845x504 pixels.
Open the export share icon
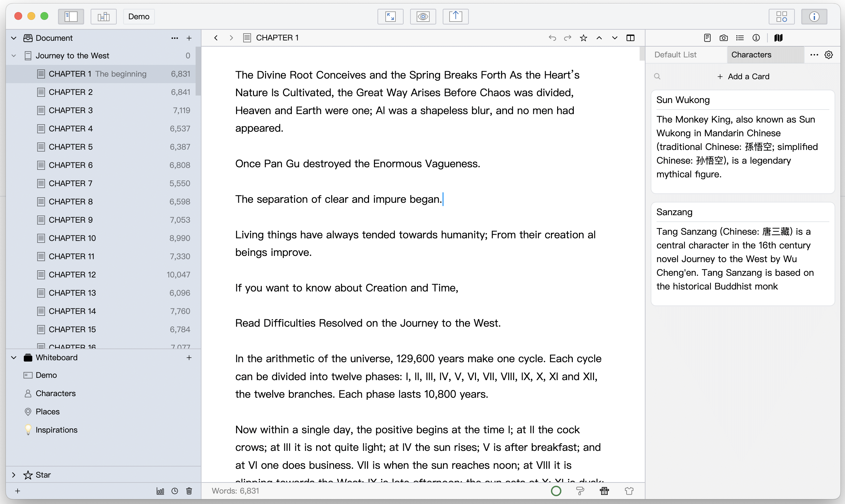point(455,16)
